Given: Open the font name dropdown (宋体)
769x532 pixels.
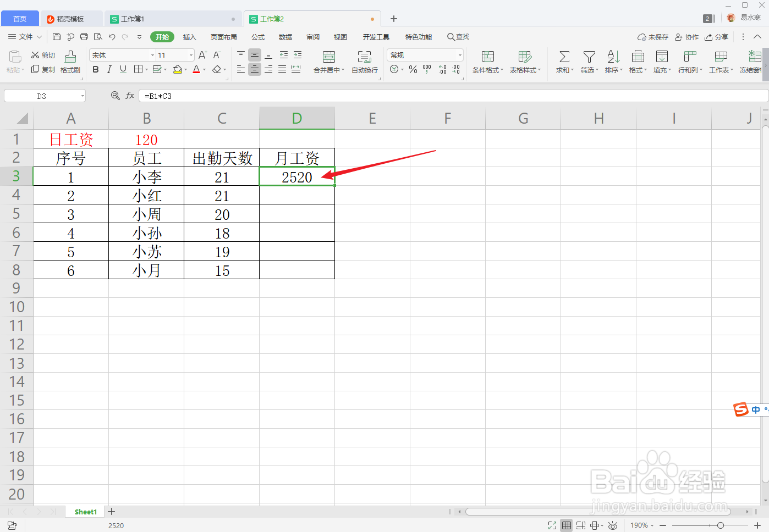Looking at the screenshot, I should tap(153, 55).
